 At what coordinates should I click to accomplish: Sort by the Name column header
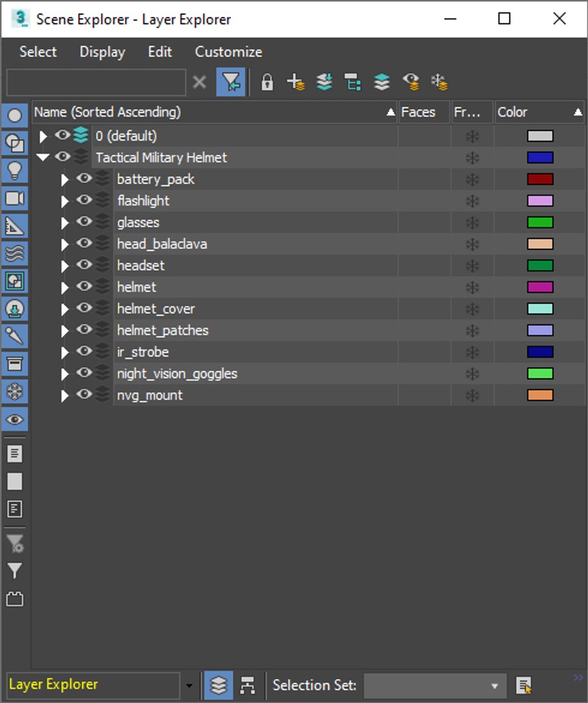pyautogui.click(x=214, y=112)
